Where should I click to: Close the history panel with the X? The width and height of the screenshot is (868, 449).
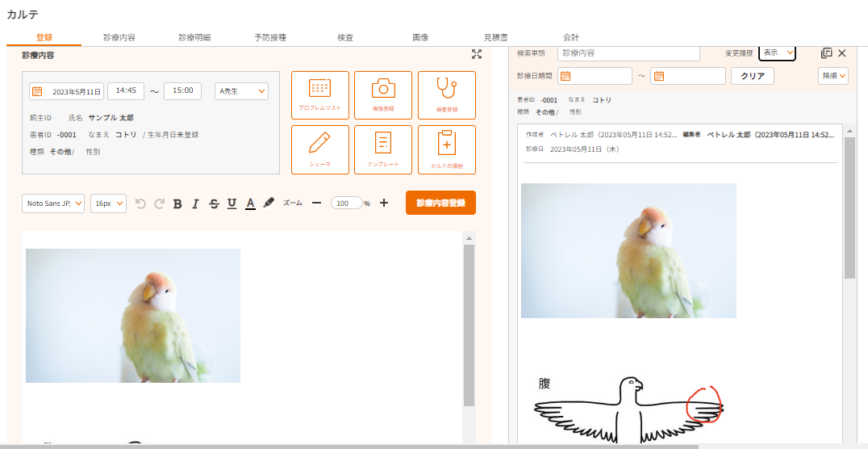click(842, 53)
